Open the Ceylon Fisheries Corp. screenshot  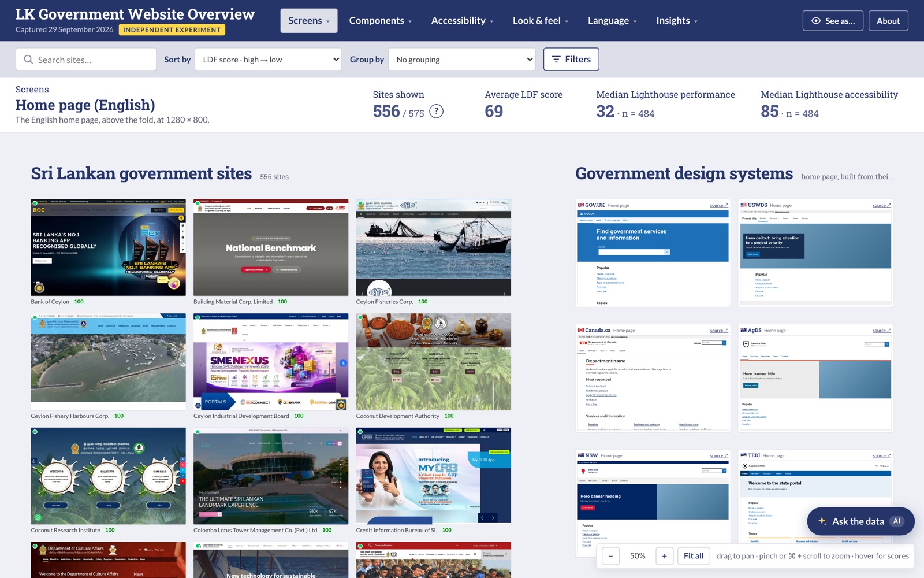click(434, 247)
